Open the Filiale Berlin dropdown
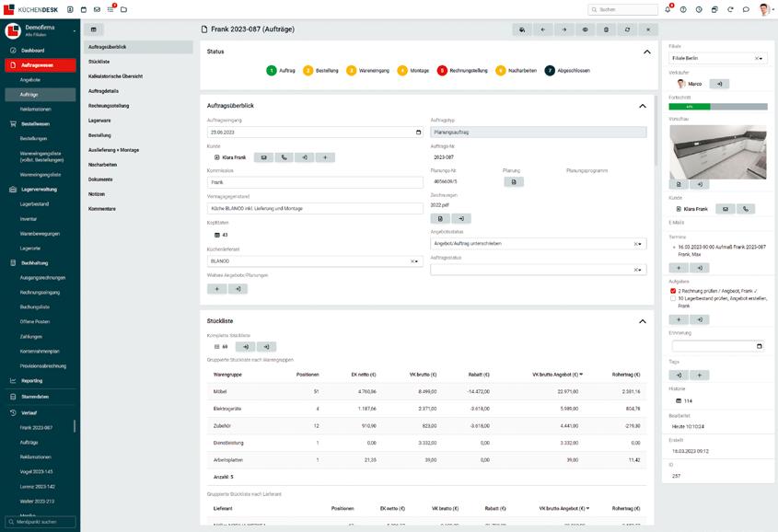The width and height of the screenshot is (778, 532). tap(717, 58)
